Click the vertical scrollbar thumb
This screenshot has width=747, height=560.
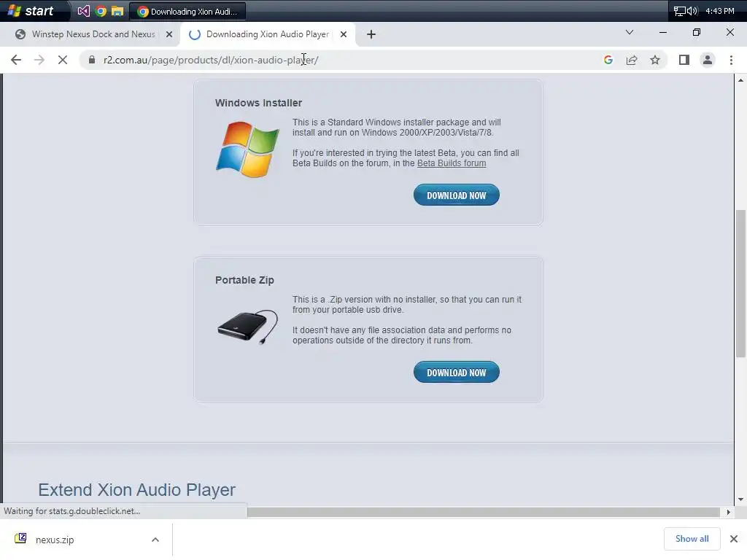740,284
